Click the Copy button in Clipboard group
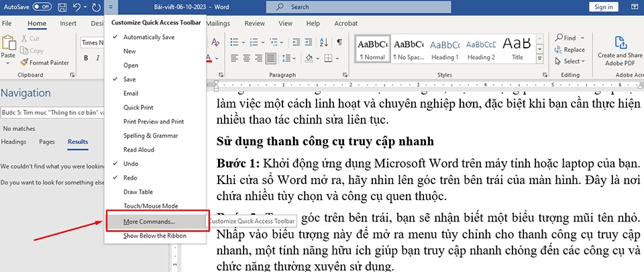The width and height of the screenshot is (644, 272). pyautogui.click(x=32, y=50)
